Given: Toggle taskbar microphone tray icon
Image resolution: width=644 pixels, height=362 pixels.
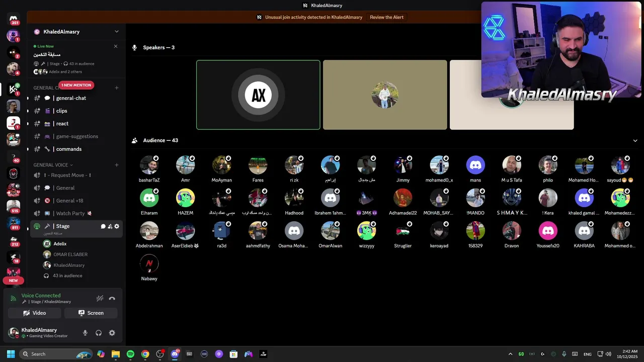Looking at the screenshot, I should [x=564, y=354].
